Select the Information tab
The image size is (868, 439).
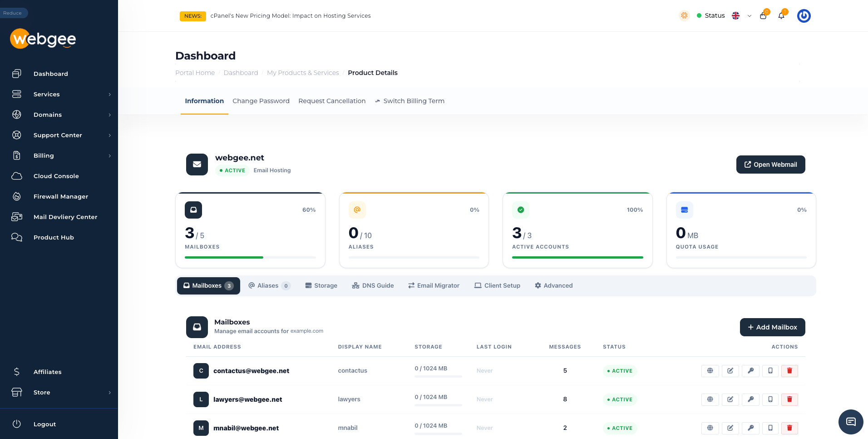(204, 101)
